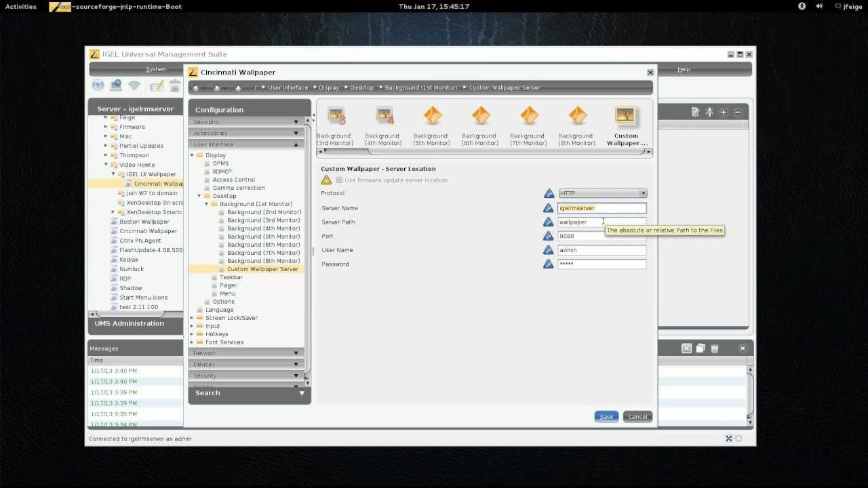Expand the Devices configuration section
This screenshot has width=868, height=488.
point(248,365)
